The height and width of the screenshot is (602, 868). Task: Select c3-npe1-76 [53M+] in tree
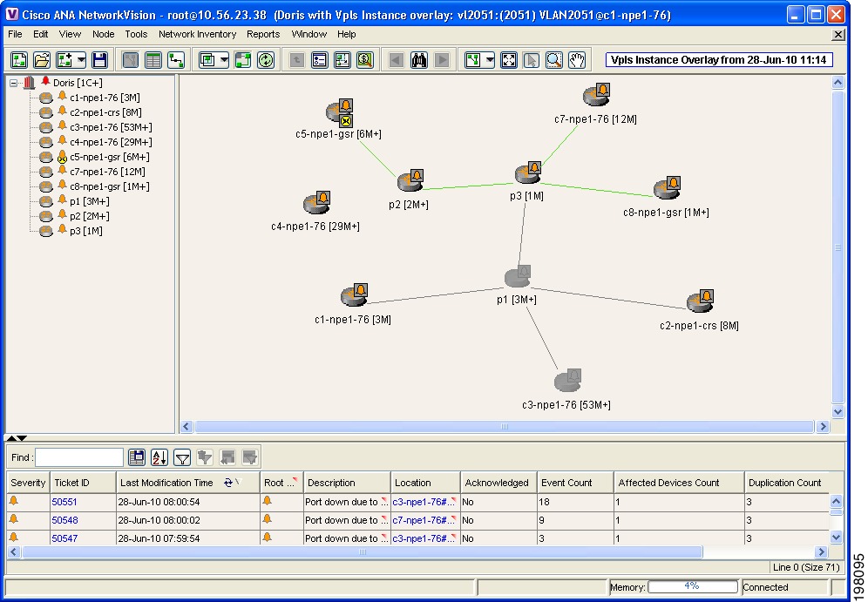tap(111, 127)
